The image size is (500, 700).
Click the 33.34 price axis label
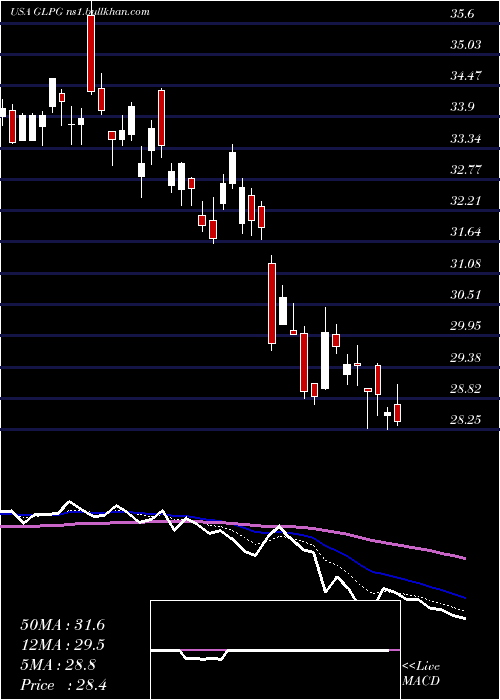[467, 138]
